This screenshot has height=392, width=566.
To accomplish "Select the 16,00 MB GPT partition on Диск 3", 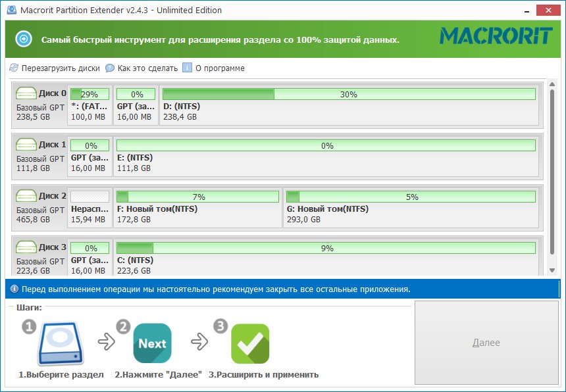I will 90,258.
